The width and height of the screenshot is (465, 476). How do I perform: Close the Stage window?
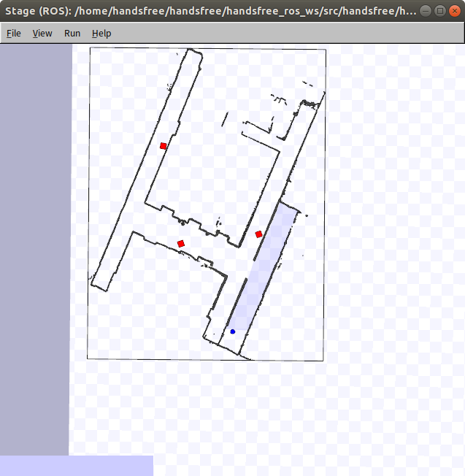pos(455,11)
